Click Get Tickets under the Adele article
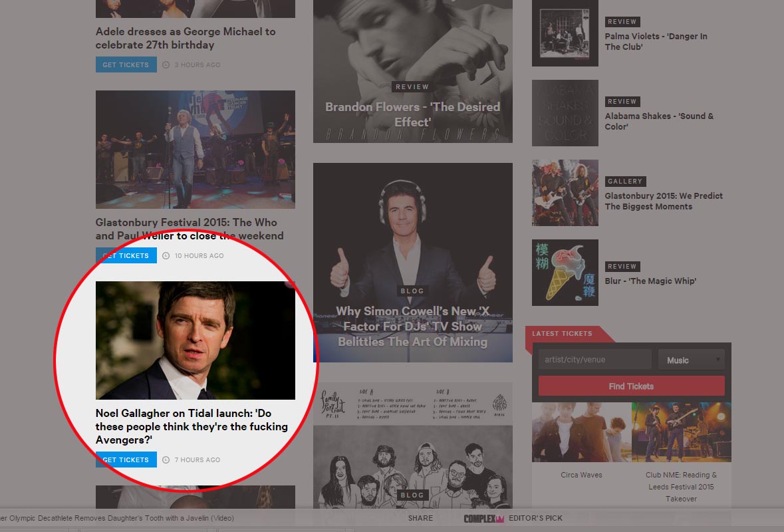This screenshot has width=784, height=532. pos(126,65)
